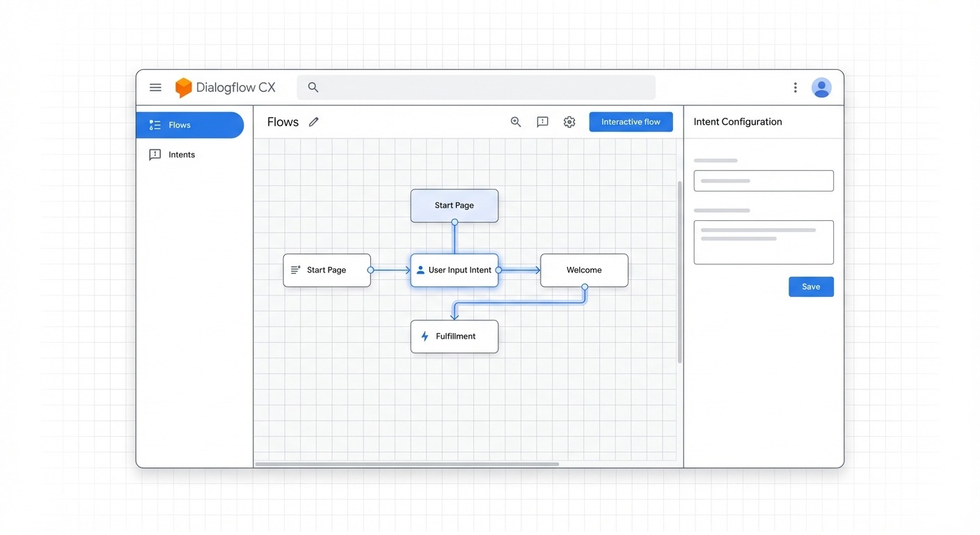Click the Interactive flow button
The height and width of the screenshot is (535, 980).
(631, 121)
